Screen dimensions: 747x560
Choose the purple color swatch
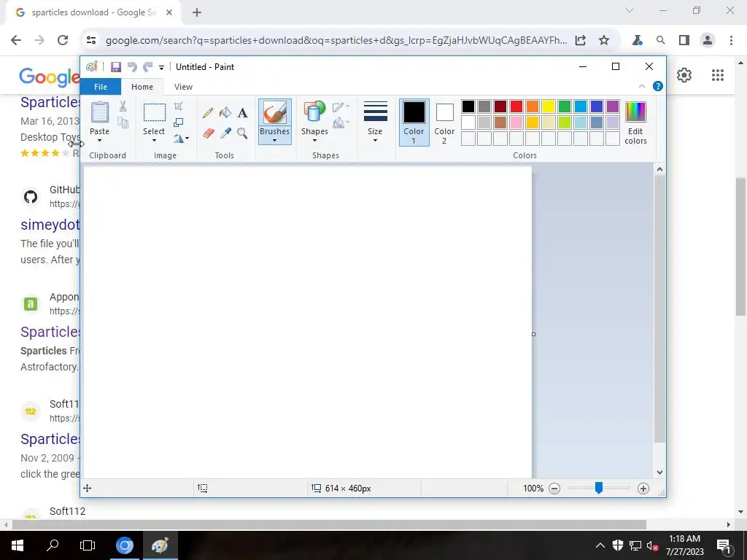(x=613, y=106)
